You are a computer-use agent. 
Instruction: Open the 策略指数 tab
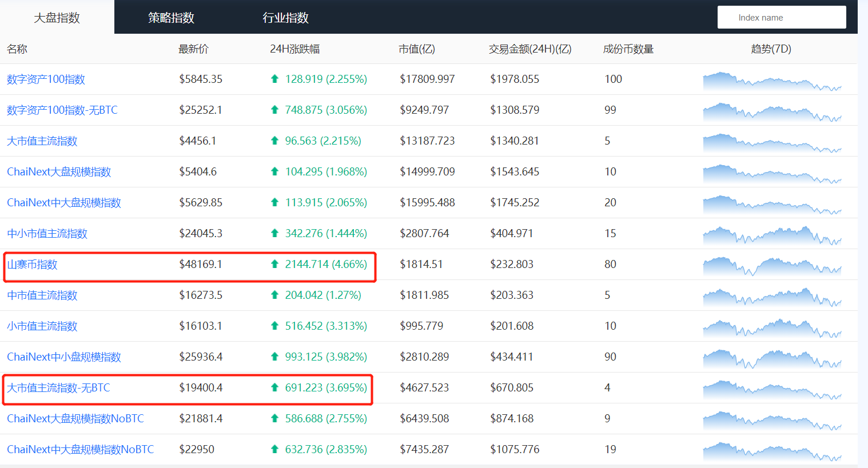[172, 17]
